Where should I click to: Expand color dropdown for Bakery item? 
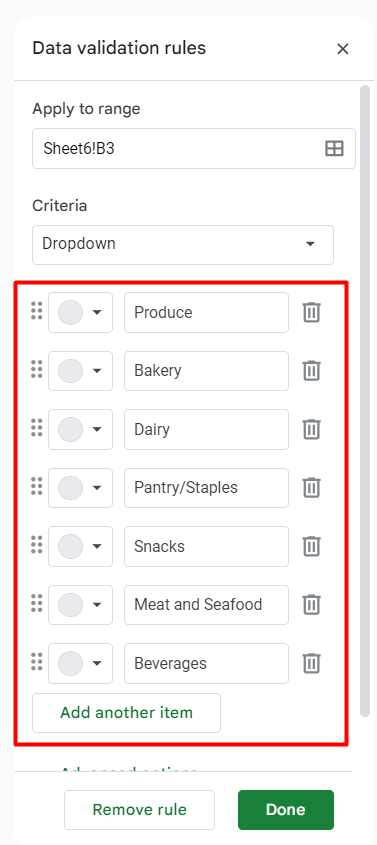pyautogui.click(x=97, y=371)
